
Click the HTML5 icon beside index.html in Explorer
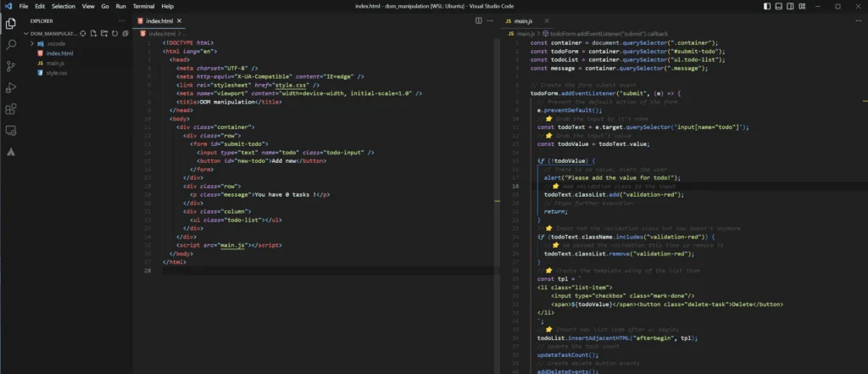[x=40, y=53]
